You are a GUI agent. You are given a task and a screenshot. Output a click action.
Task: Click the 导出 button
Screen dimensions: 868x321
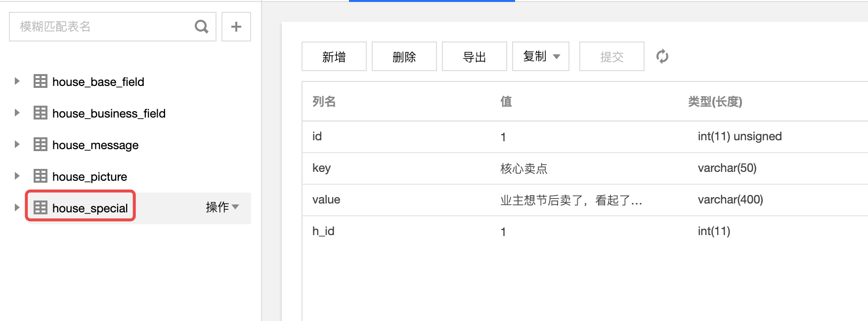475,56
